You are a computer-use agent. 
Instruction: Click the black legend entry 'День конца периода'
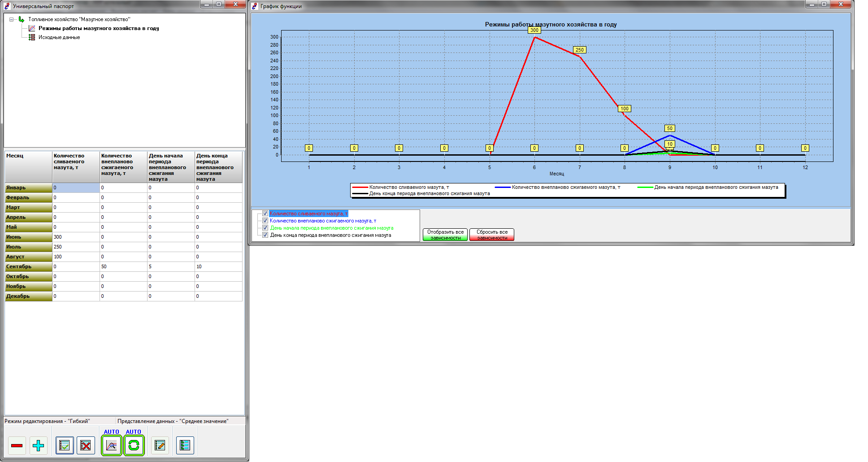pos(421,193)
